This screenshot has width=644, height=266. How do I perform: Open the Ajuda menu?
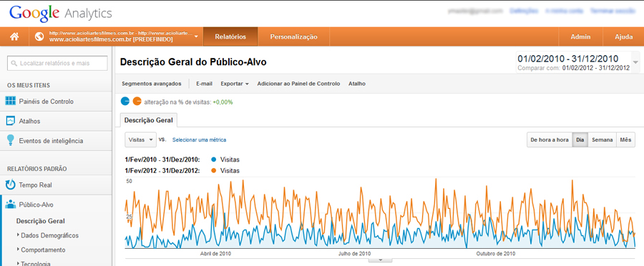click(x=623, y=36)
